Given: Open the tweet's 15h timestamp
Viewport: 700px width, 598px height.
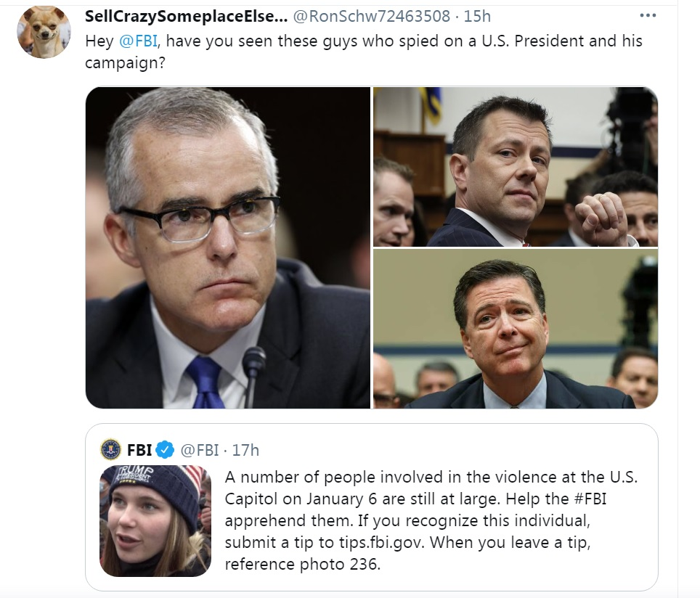Looking at the screenshot, I should 477,17.
